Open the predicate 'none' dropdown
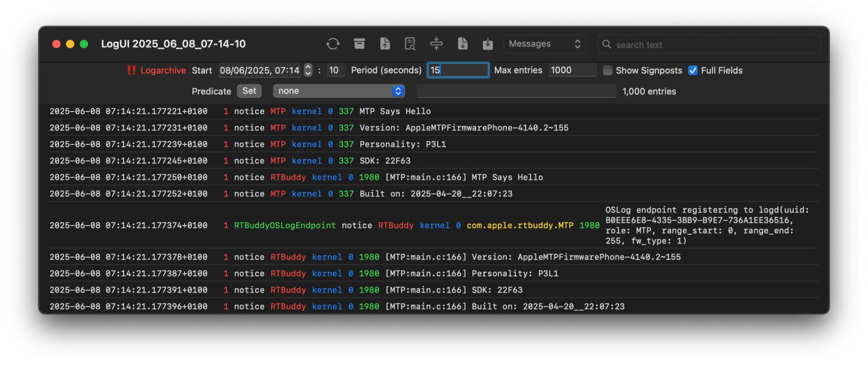This screenshot has width=868, height=365. (339, 91)
